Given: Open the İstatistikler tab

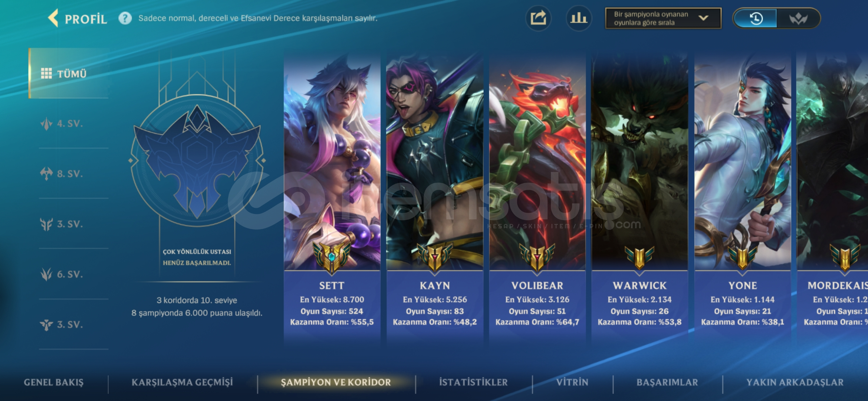Looking at the screenshot, I should (473, 382).
